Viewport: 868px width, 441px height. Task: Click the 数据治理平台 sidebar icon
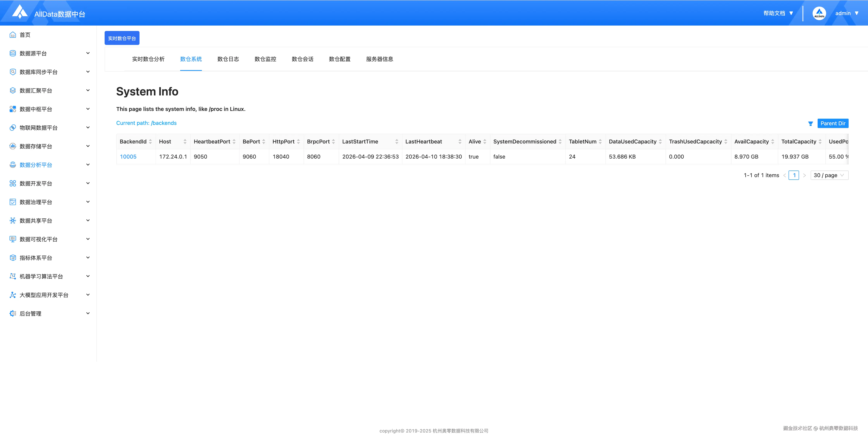tap(13, 202)
